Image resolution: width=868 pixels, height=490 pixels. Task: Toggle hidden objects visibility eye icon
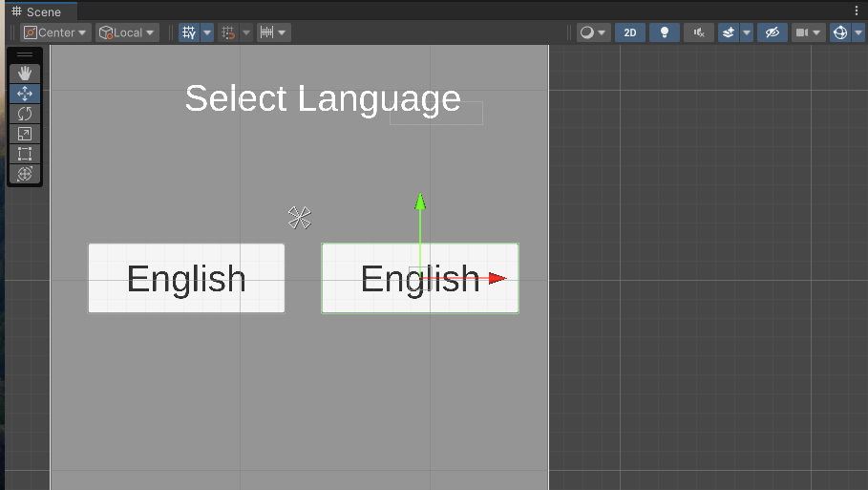pyautogui.click(x=772, y=32)
